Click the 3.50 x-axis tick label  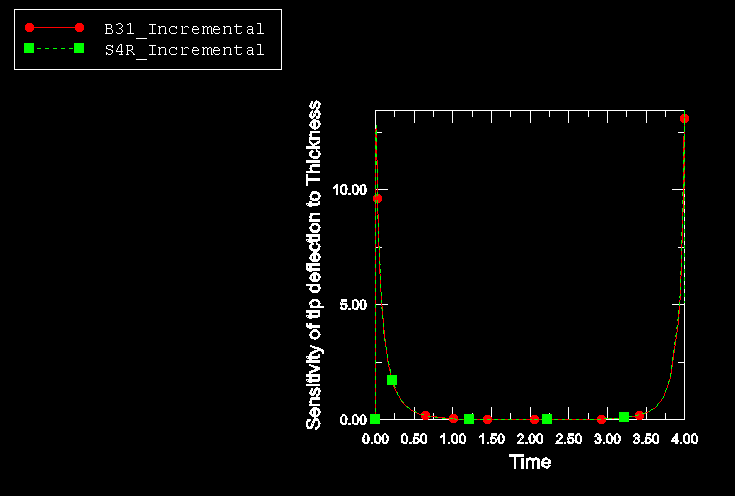tap(646, 439)
